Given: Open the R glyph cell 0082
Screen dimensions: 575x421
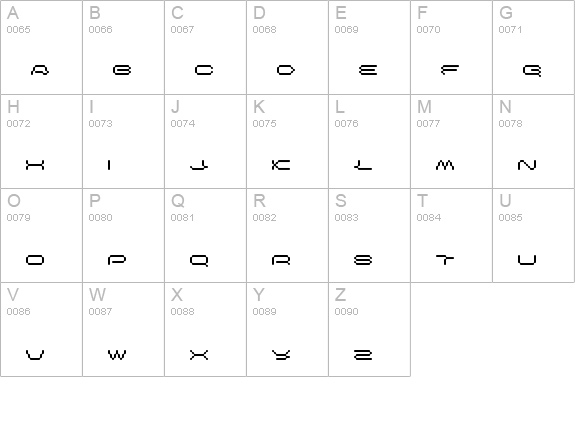Looking at the screenshot, I should pyautogui.click(x=288, y=235).
